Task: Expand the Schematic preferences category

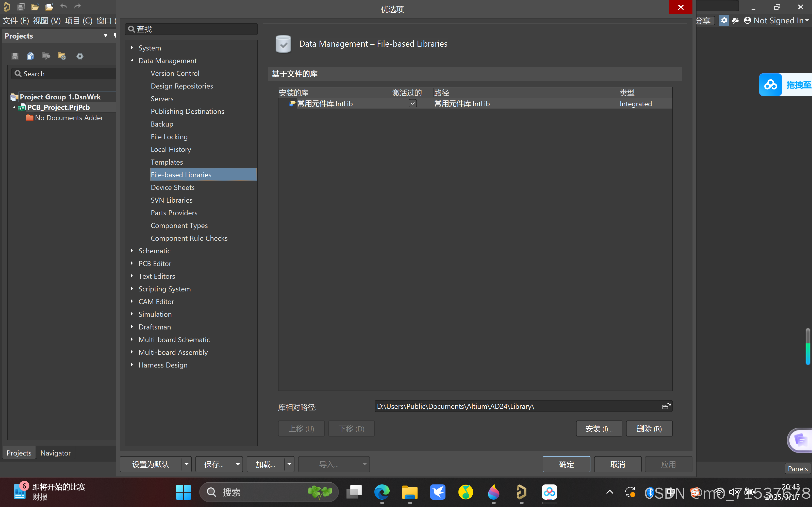Action: [132, 251]
